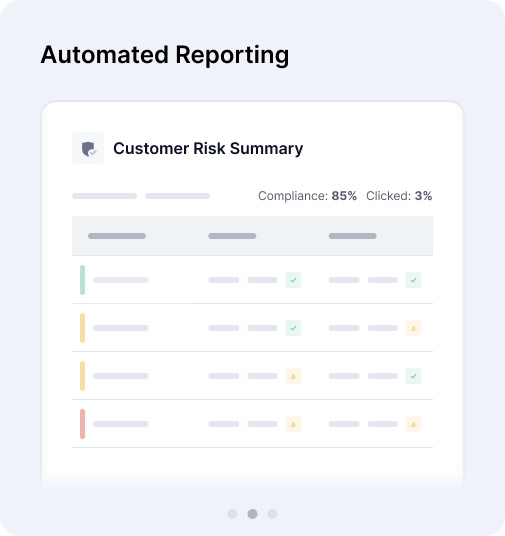The image size is (505, 536).
Task: Click the red row's first warning icon
Action: 293,424
